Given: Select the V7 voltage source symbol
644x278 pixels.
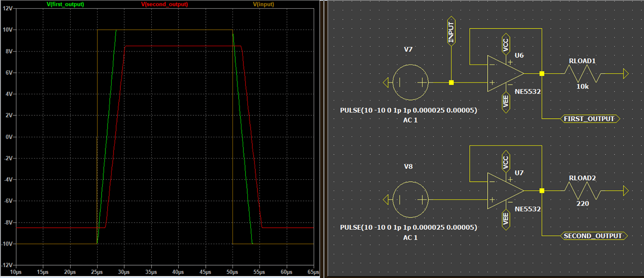Looking at the screenshot, I should pyautogui.click(x=411, y=82).
